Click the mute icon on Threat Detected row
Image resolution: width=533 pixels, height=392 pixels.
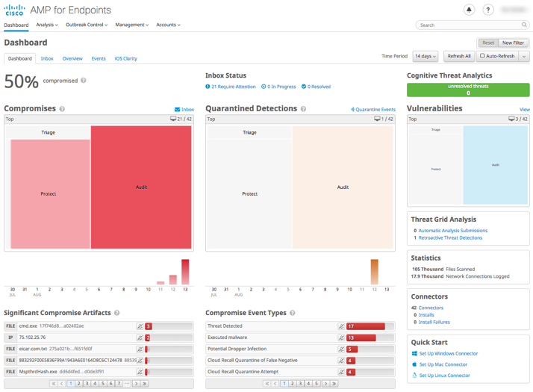coord(341,326)
